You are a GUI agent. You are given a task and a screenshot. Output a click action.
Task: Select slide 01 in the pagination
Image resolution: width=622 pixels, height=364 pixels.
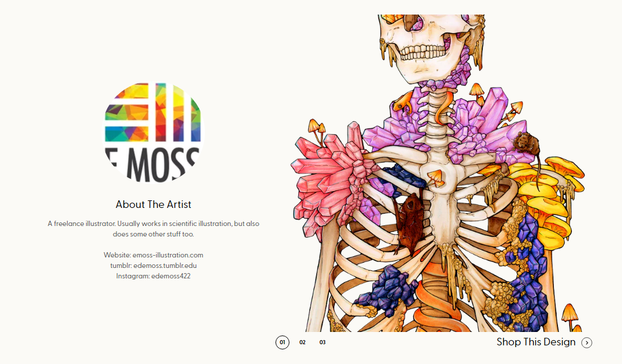point(282,342)
